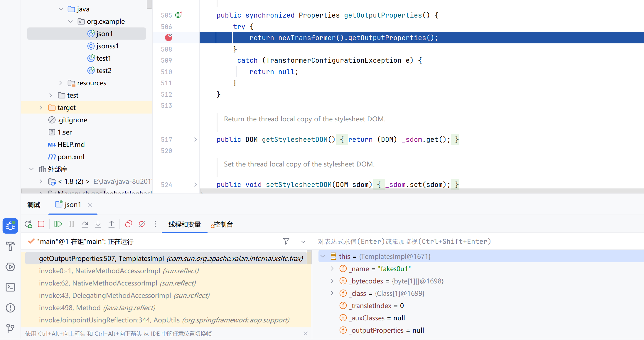
Task: Open jsonss1 class file
Action: (x=103, y=46)
